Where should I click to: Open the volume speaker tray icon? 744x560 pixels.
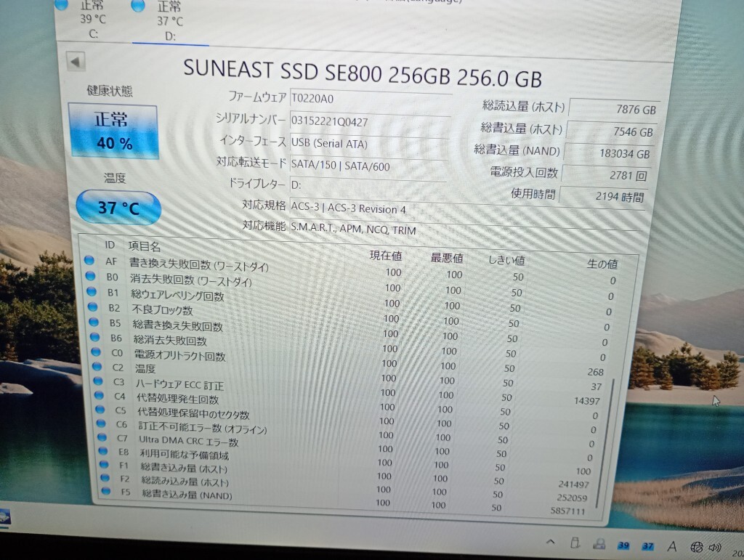715,548
